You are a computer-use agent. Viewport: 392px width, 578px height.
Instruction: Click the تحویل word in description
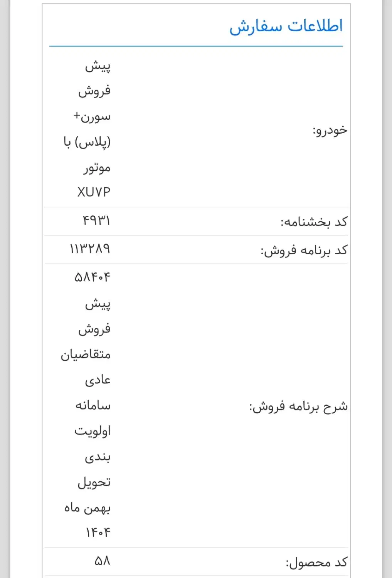(94, 482)
